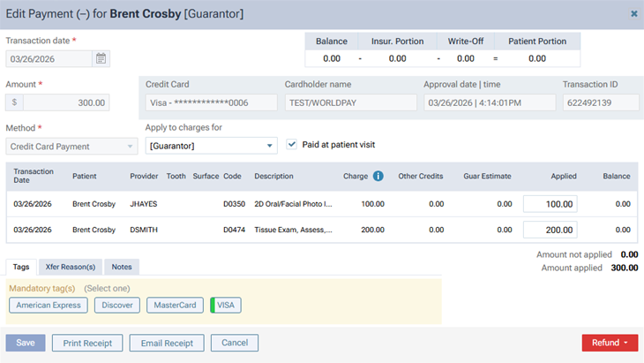644x363 pixels.
Task: Select the VISA mandatory tag
Action: (x=226, y=305)
